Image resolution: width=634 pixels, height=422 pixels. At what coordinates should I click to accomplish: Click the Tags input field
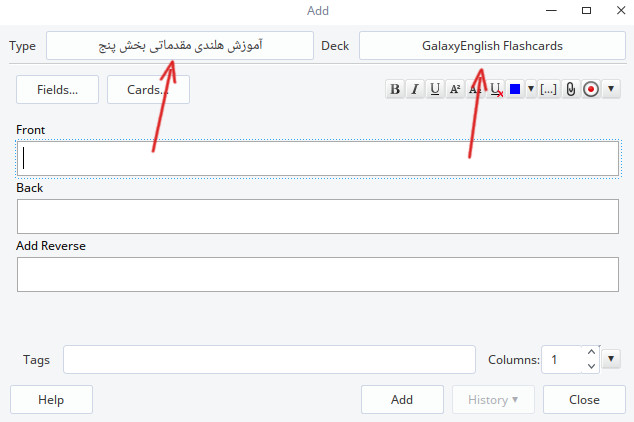[269, 359]
